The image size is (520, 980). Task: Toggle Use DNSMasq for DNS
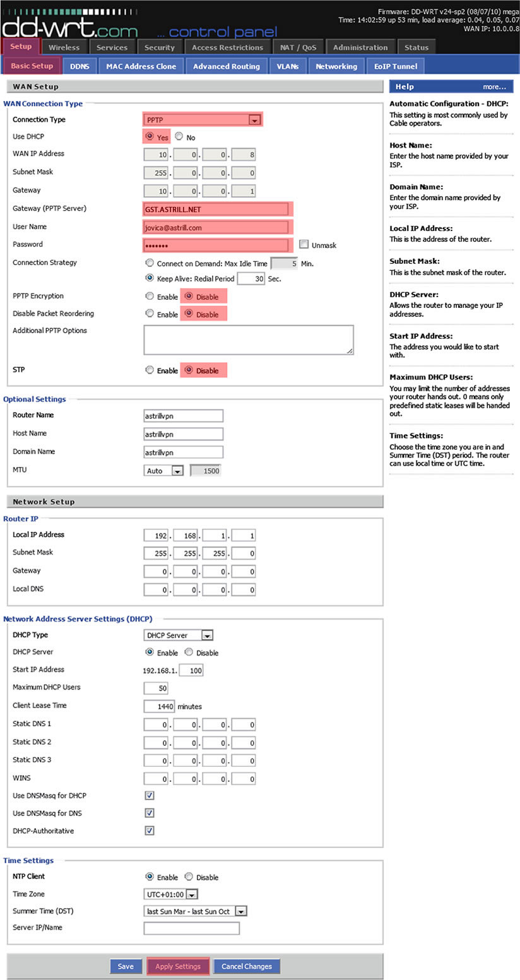150,813
